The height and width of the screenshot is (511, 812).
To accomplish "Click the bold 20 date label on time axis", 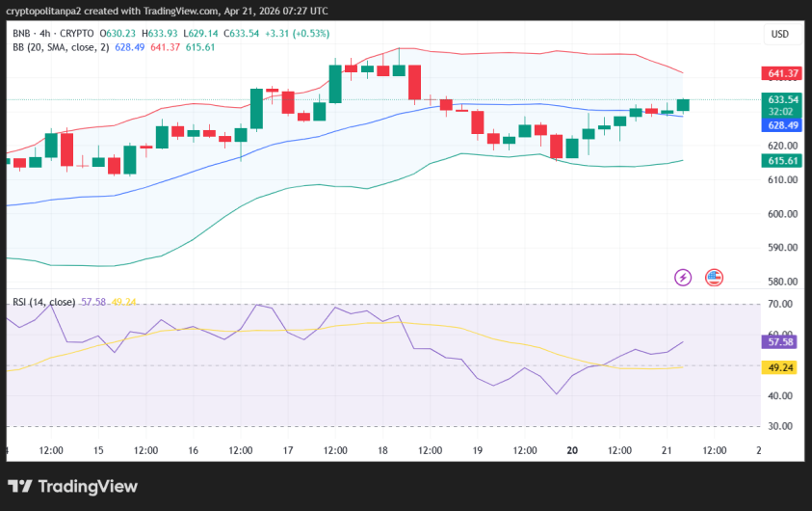I will tap(572, 450).
